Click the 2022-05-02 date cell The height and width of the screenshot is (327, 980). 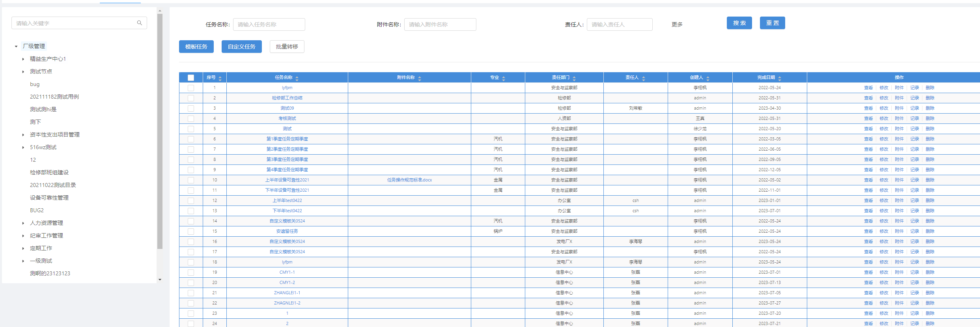click(769, 180)
